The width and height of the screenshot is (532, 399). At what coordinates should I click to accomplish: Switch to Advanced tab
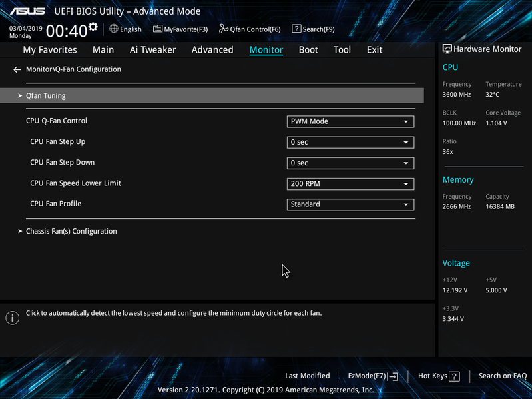(212, 50)
